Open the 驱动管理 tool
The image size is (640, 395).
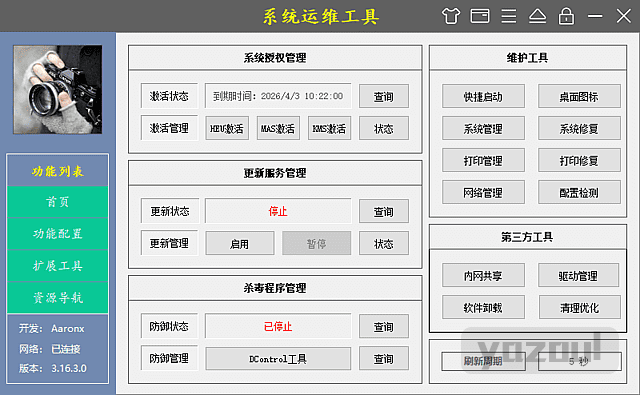point(578,275)
